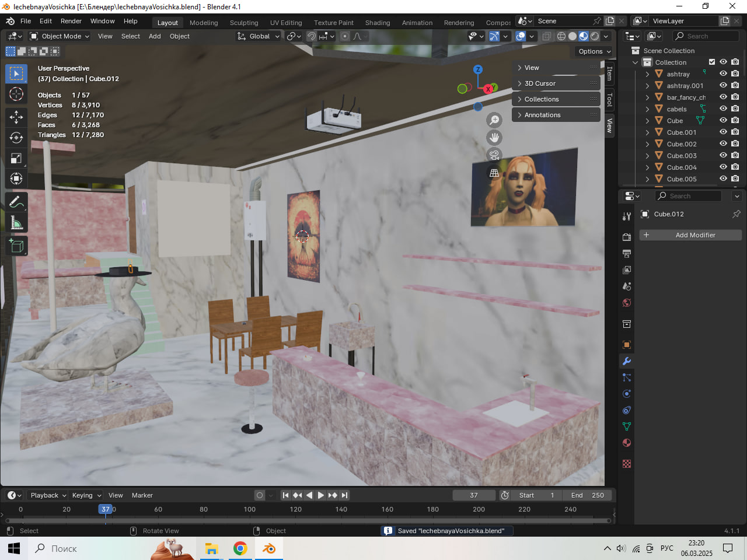Toggle proportional editing in viewport header
Image resolution: width=747 pixels, height=560 pixels.
[345, 36]
